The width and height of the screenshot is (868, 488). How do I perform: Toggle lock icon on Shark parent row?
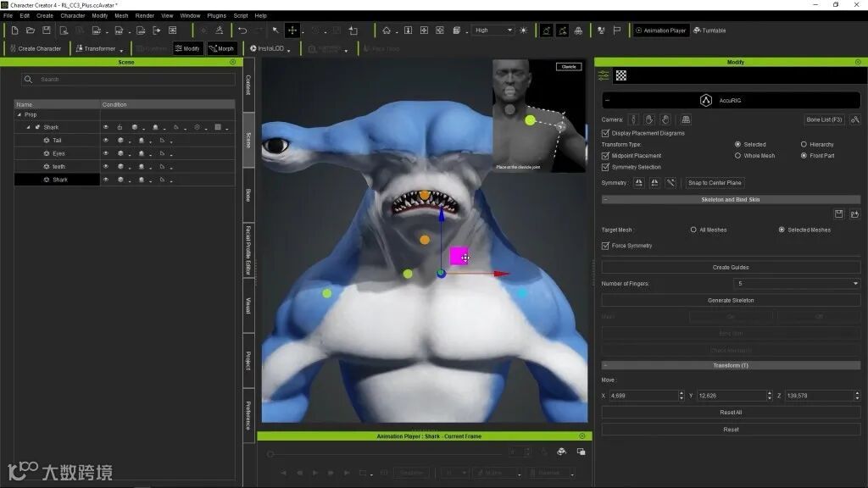click(x=120, y=127)
